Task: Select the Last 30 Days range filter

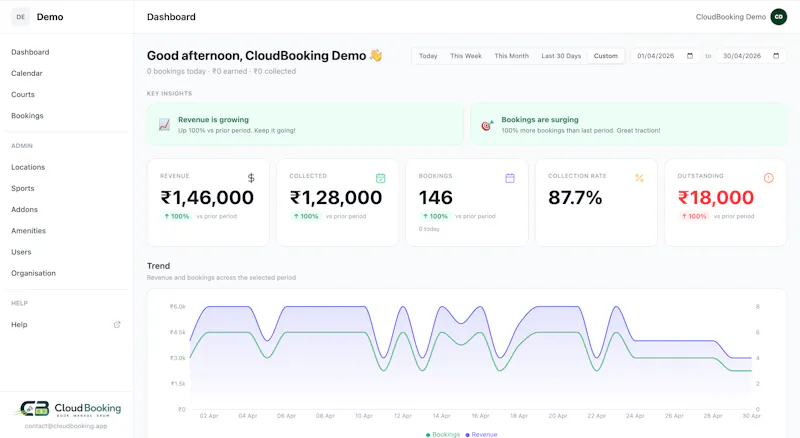Action: click(561, 56)
